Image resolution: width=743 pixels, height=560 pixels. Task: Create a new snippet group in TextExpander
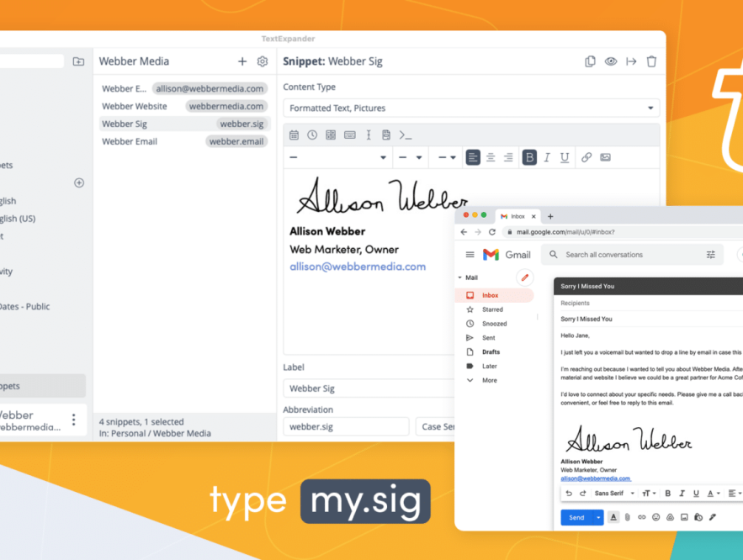[x=78, y=61]
